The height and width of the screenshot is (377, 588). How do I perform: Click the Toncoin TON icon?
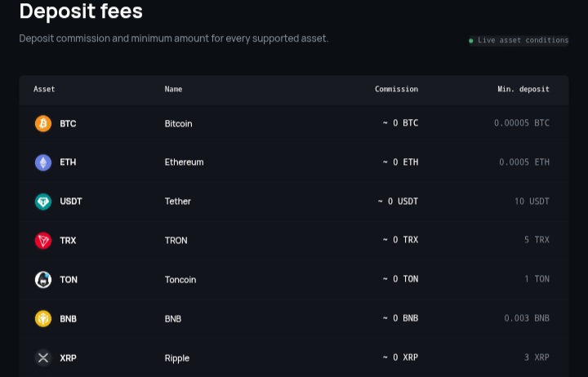(x=43, y=280)
